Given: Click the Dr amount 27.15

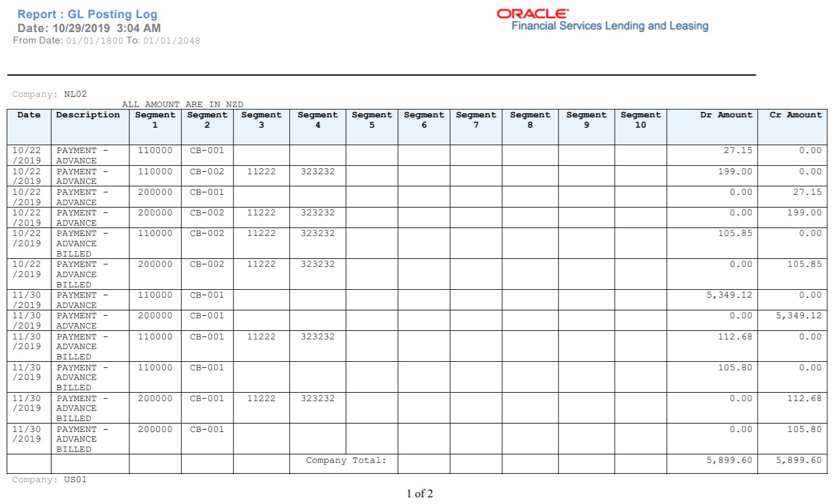Looking at the screenshot, I should click(x=738, y=151).
